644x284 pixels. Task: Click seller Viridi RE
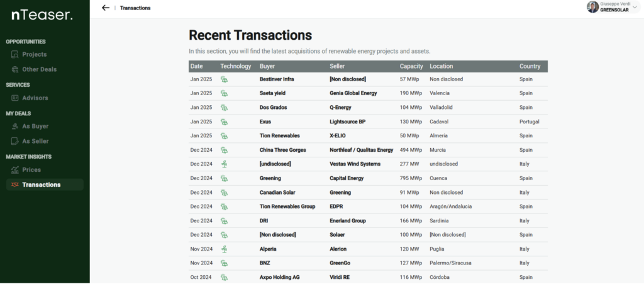click(340, 278)
